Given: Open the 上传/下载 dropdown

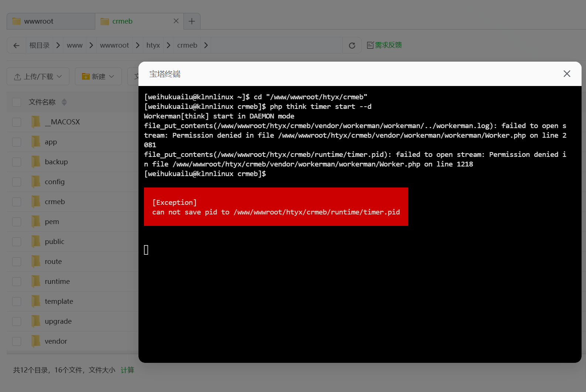Looking at the screenshot, I should tap(38, 76).
